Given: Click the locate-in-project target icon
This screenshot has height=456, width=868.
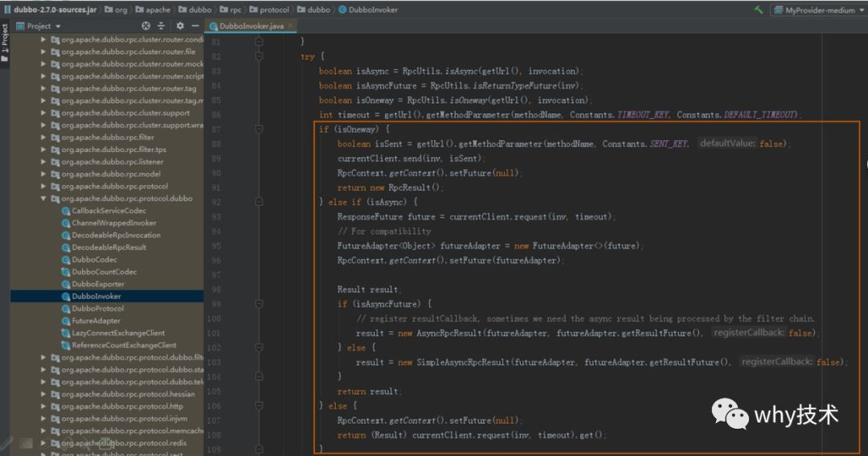Looking at the screenshot, I should click(145, 26).
